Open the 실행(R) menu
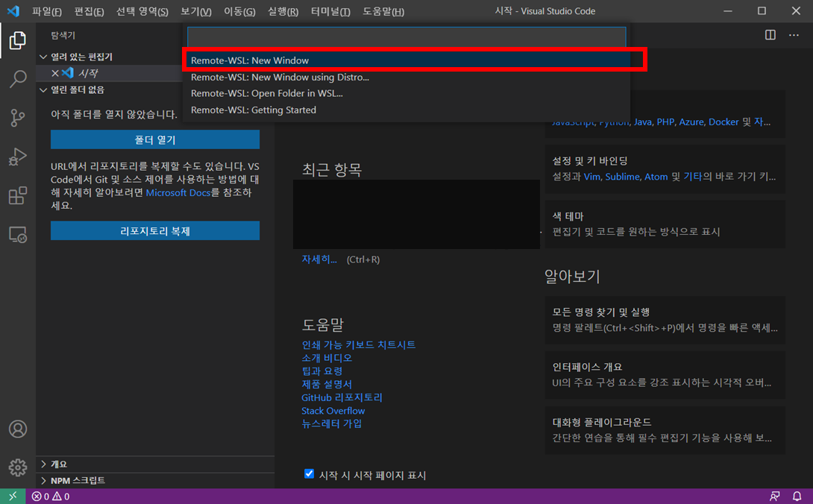The width and height of the screenshot is (813, 504). point(283,11)
